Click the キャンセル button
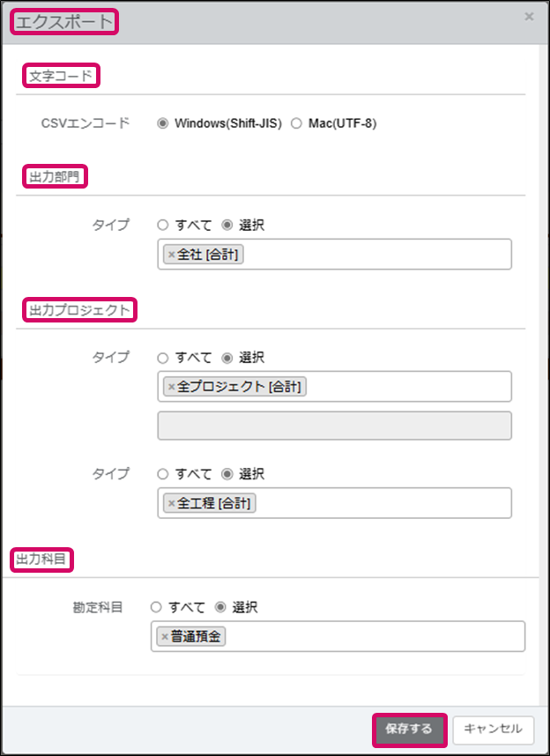 coord(493,729)
